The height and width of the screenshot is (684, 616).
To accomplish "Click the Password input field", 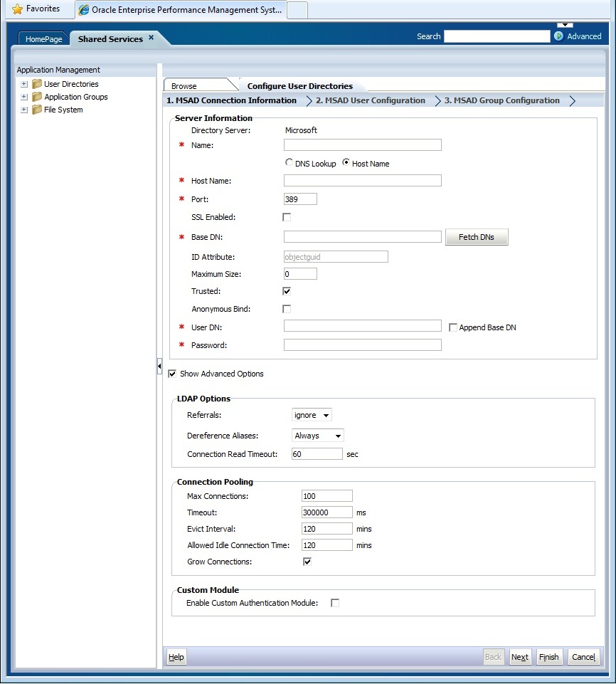I will point(363,345).
